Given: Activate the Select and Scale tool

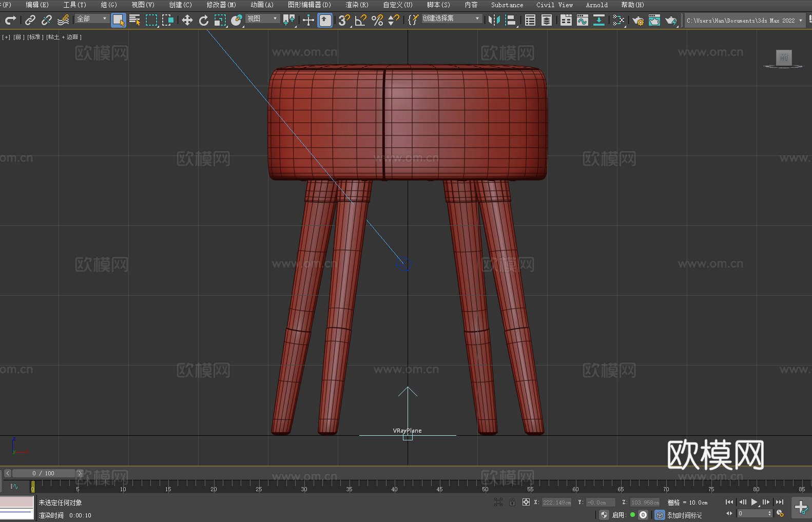Looking at the screenshot, I should click(220, 20).
